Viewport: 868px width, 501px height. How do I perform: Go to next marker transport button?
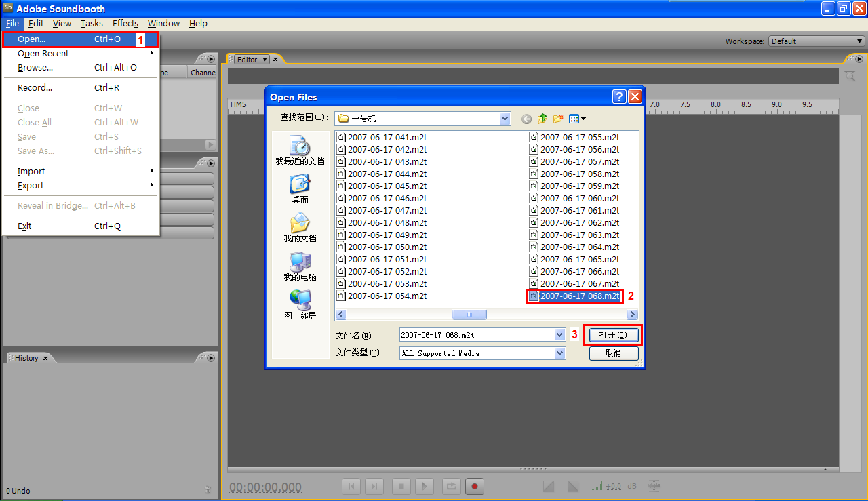click(374, 486)
